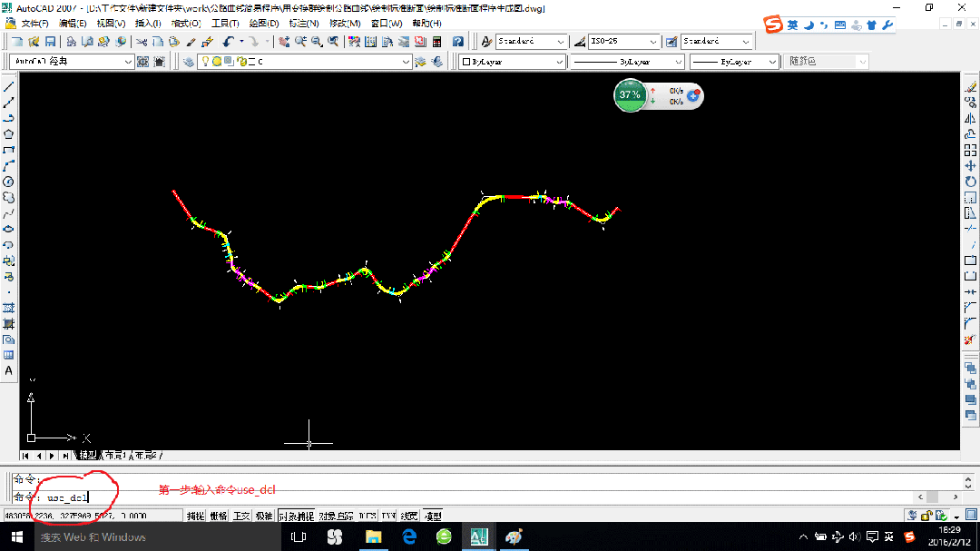980x551 pixels.
Task: Open the 帮助(H) menu
Action: pyautogui.click(x=426, y=23)
